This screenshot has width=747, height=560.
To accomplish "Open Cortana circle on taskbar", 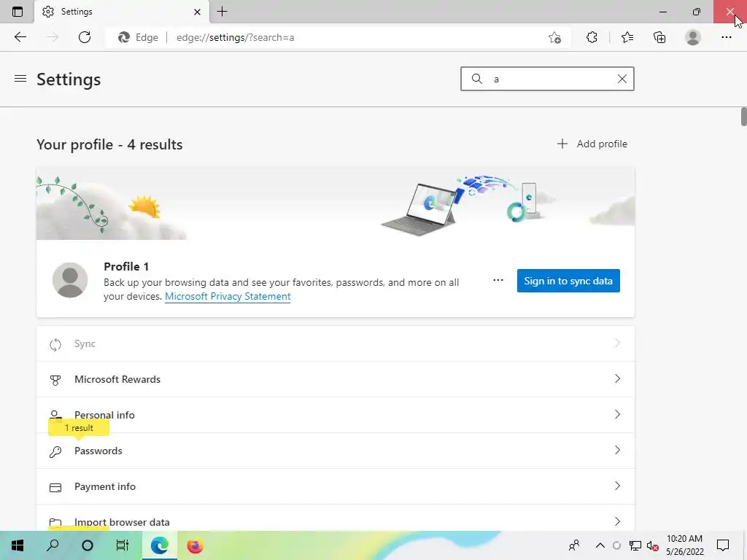I will coord(88,545).
